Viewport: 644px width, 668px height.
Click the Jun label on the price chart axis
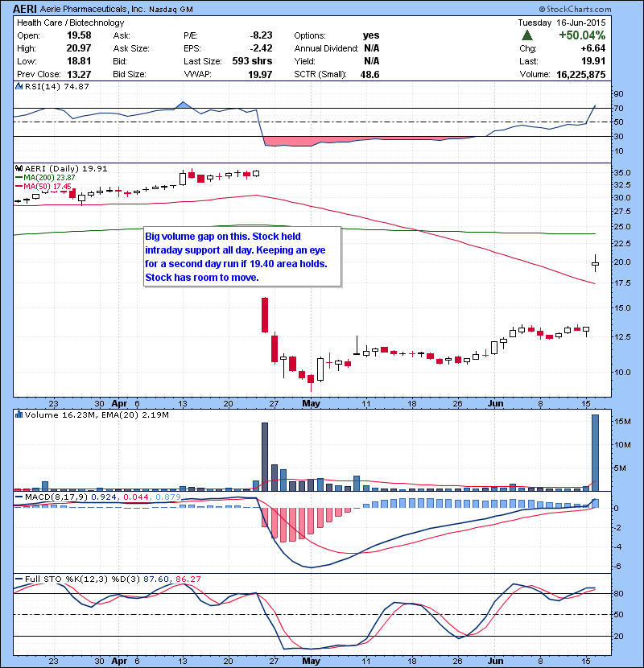tap(495, 403)
